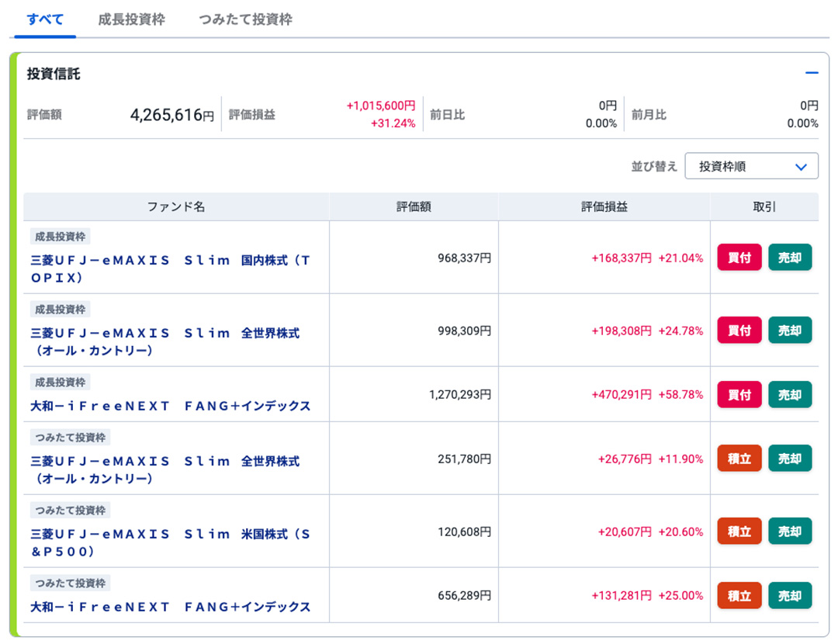Open the つみたて投資枠 tab
838x644 pixels.
(x=245, y=19)
